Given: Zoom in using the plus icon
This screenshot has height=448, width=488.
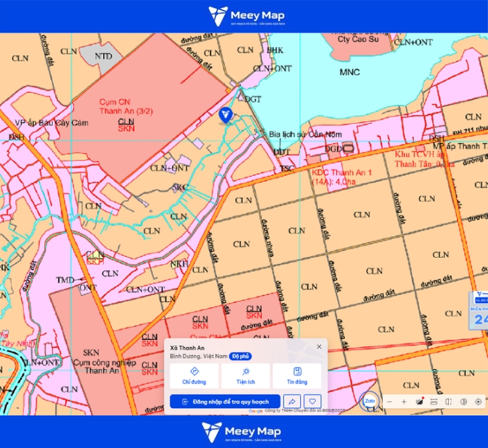Looking at the screenshot, I should click(404, 401).
